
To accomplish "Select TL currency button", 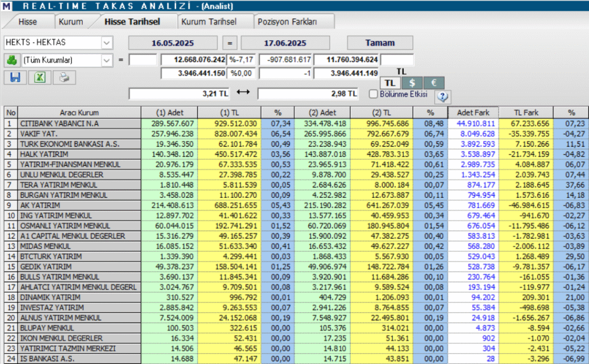I will pos(390,83).
